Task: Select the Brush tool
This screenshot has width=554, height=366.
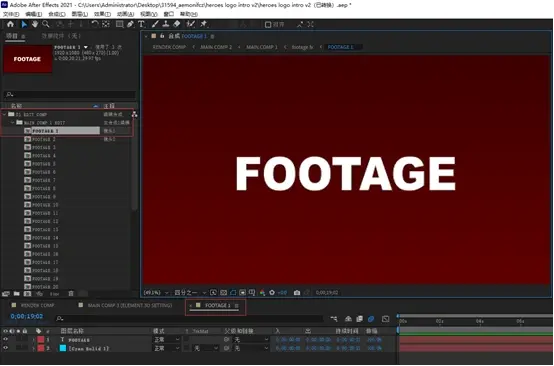Action: 155,24
